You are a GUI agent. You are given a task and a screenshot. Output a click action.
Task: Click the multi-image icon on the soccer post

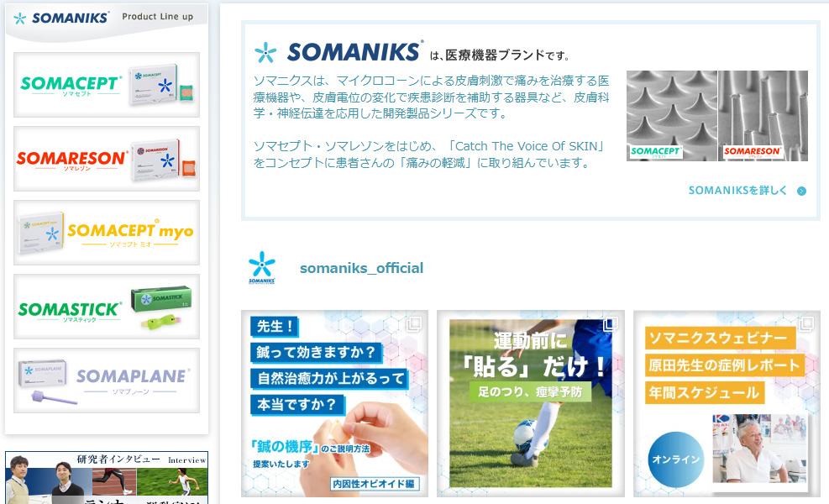tap(611, 323)
